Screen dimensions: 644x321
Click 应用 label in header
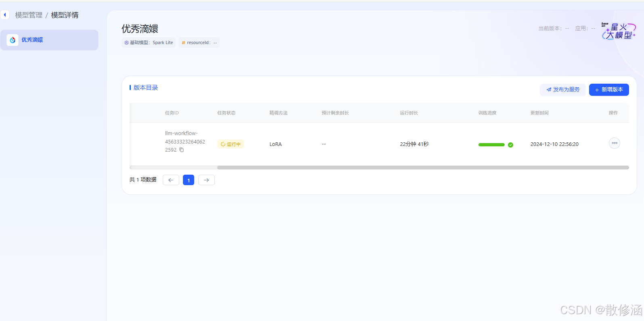pos(585,28)
